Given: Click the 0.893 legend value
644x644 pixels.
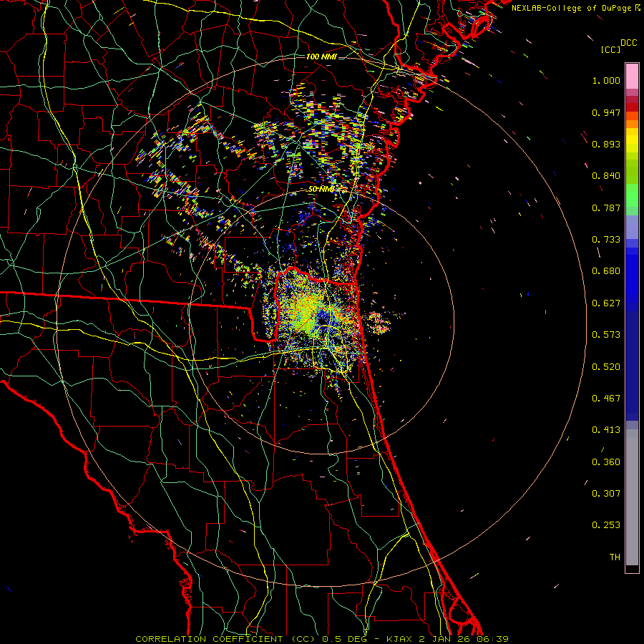Looking at the screenshot, I should click(606, 144).
